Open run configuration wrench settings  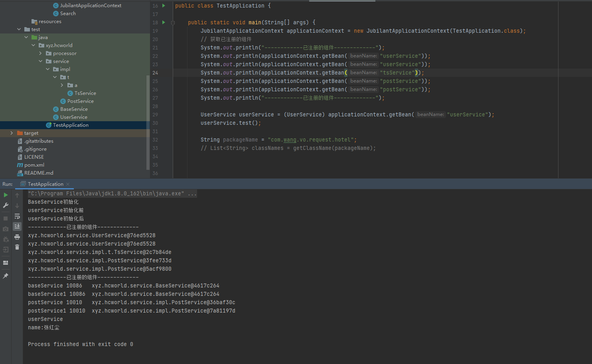(6, 205)
